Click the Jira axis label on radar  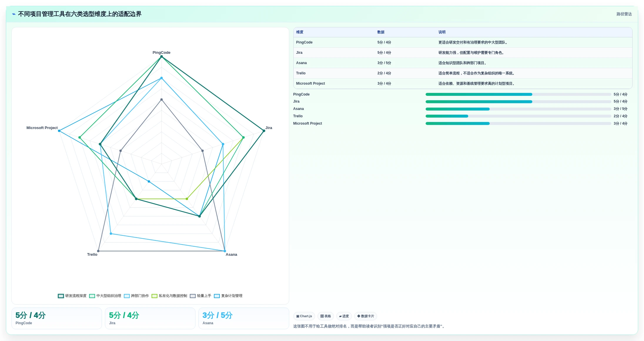[x=269, y=128]
